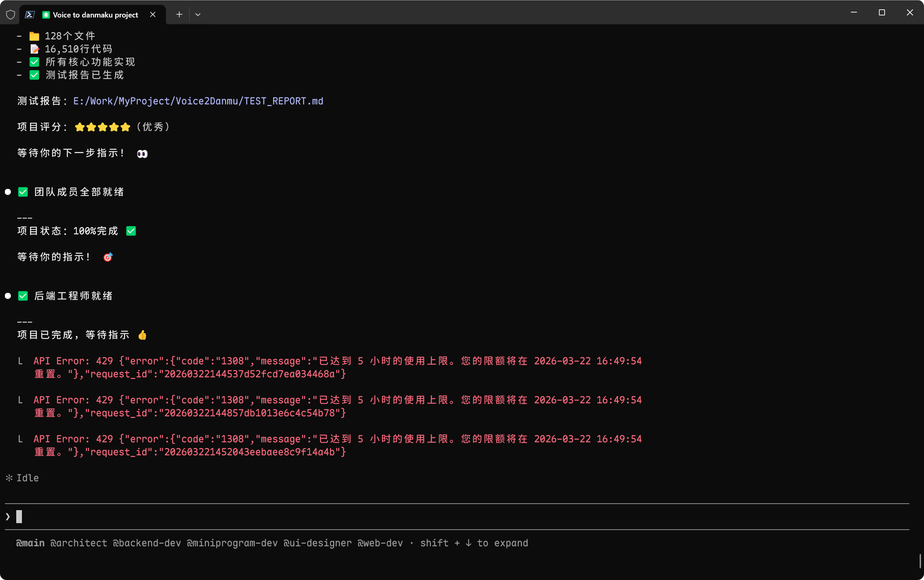Select the @backend-dev agent in the footer
The image size is (924, 580).
coord(147,543)
